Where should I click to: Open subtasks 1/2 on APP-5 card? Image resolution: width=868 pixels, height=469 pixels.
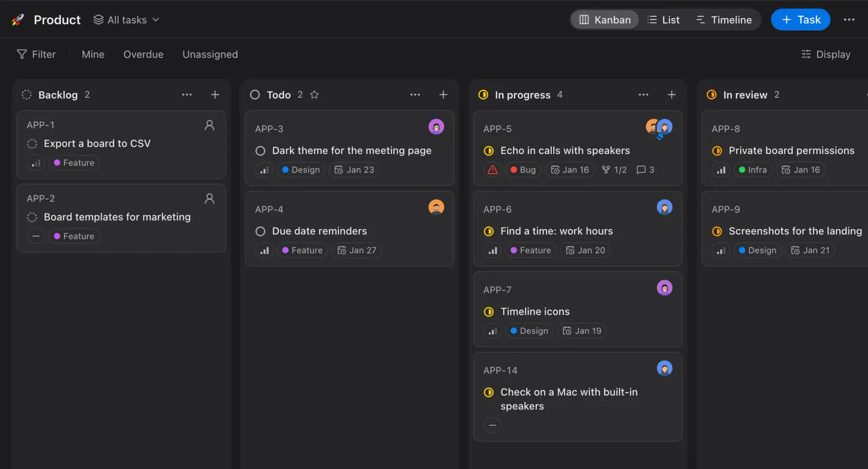point(614,170)
